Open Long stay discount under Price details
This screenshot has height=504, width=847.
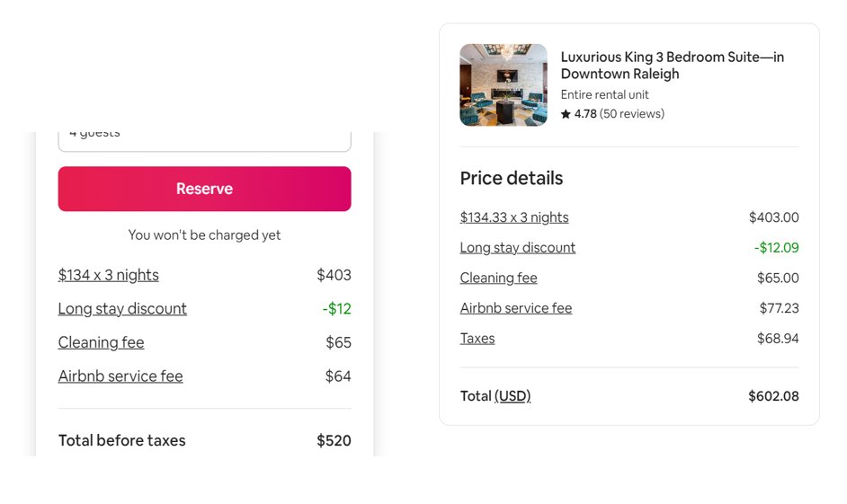tap(517, 248)
